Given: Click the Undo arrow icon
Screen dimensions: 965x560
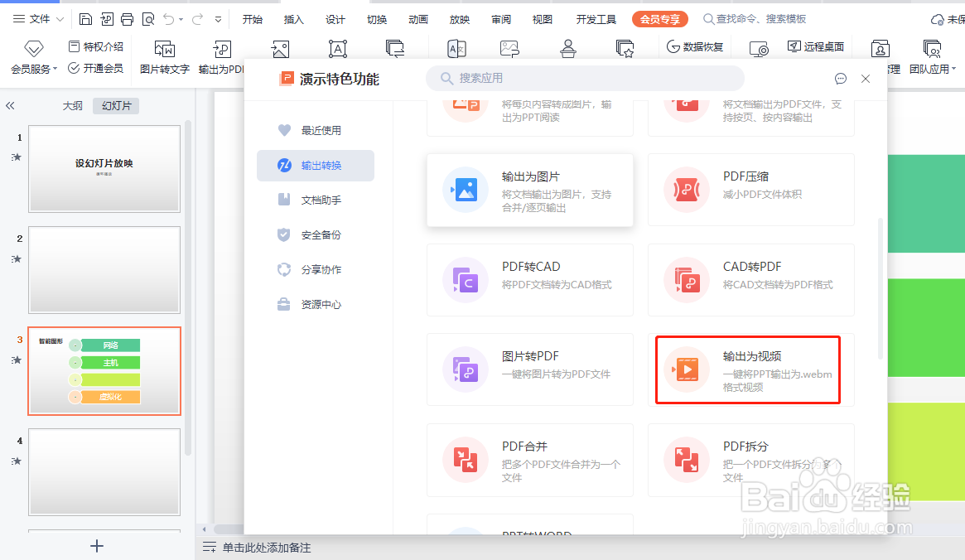Looking at the screenshot, I should tap(168, 19).
